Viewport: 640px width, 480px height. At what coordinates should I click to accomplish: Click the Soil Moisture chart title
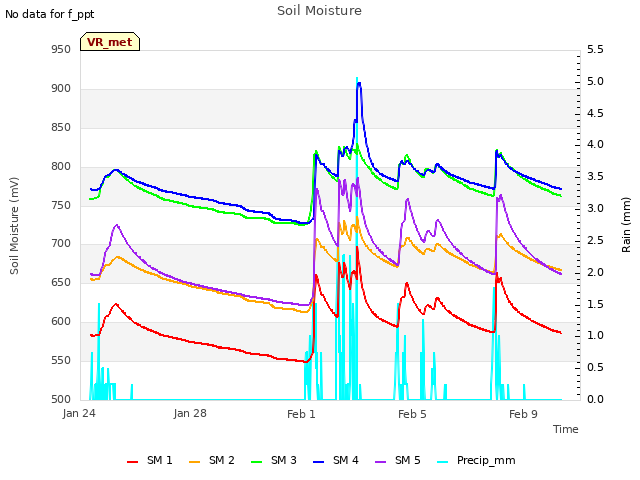(x=319, y=11)
